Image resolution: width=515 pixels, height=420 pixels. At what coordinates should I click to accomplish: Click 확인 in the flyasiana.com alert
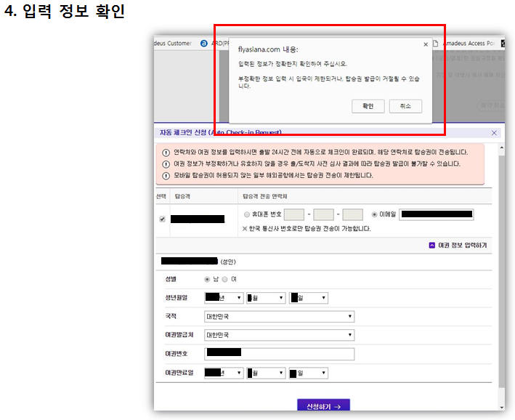[x=368, y=106]
